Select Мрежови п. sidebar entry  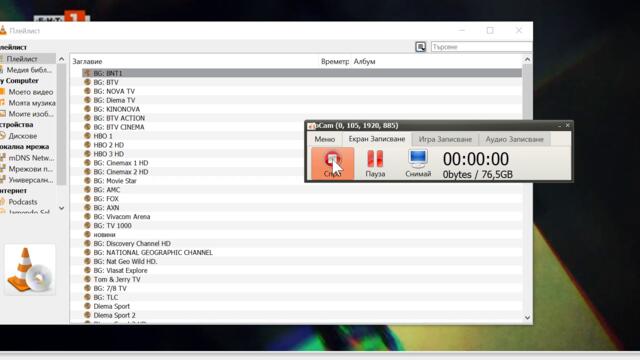point(28,169)
